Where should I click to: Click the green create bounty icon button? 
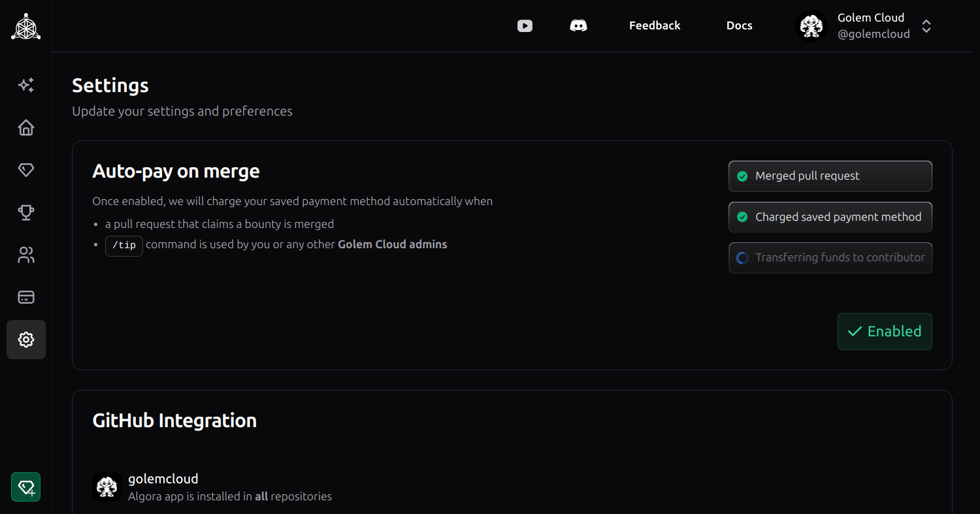pos(26,487)
